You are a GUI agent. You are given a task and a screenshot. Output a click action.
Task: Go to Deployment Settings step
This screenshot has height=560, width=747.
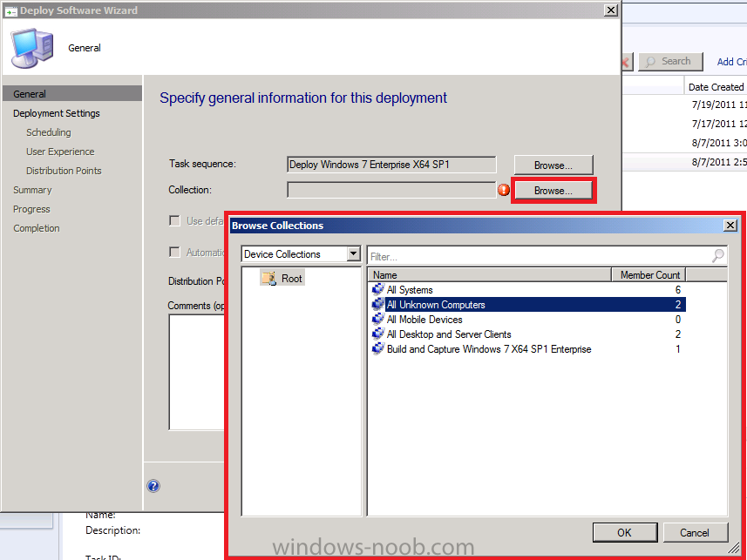(56, 113)
